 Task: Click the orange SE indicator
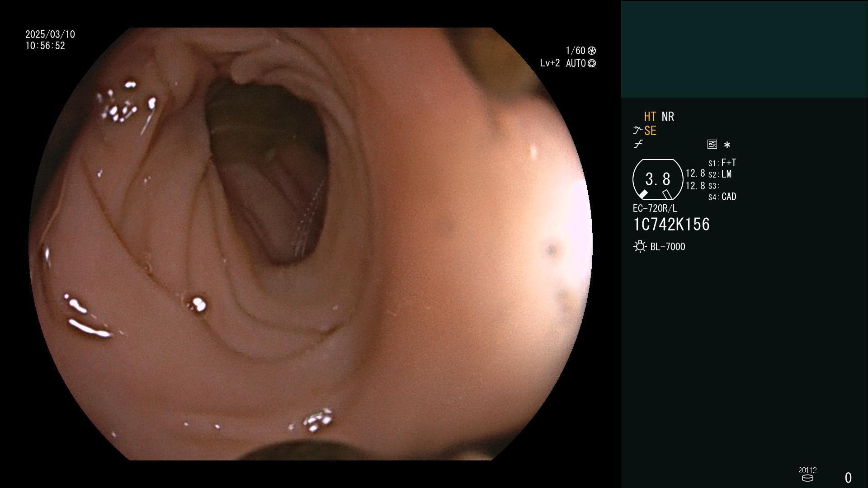pos(650,131)
